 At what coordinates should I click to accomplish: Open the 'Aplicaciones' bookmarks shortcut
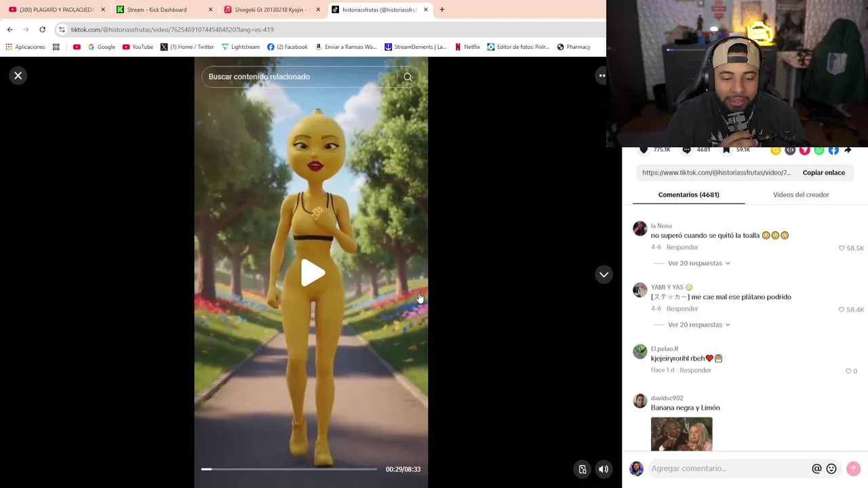tap(25, 47)
